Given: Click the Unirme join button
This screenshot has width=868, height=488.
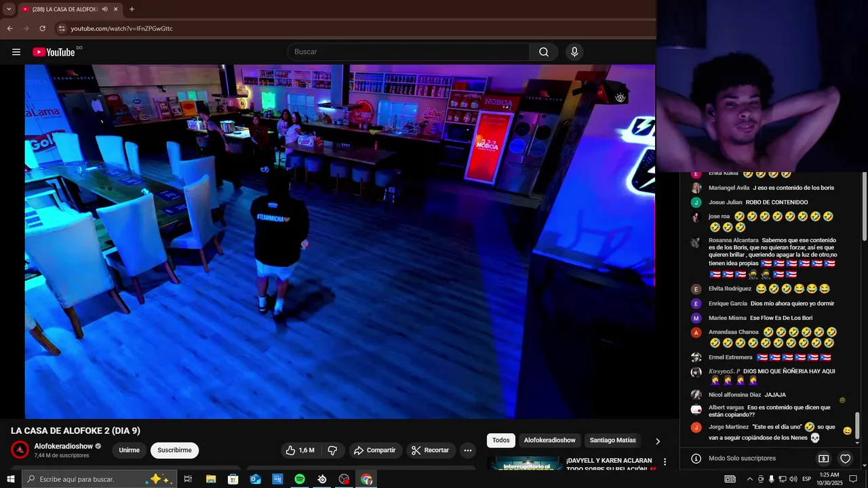Looking at the screenshot, I should click(129, 450).
